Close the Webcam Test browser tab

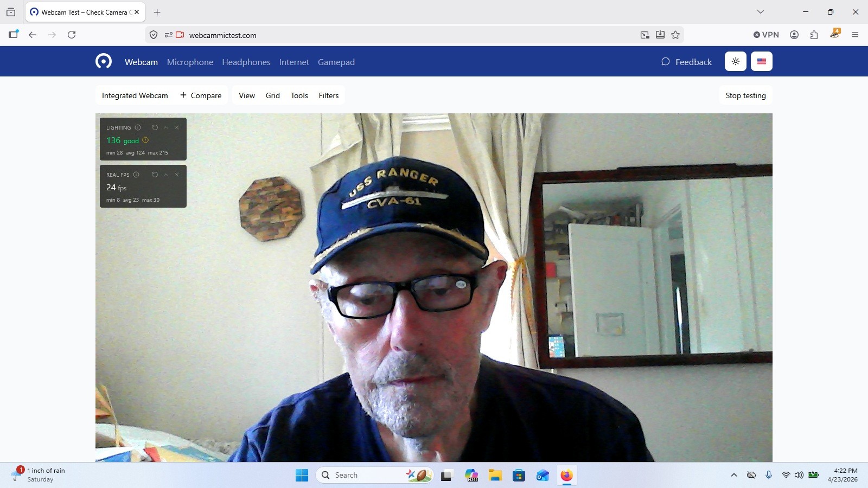(137, 12)
